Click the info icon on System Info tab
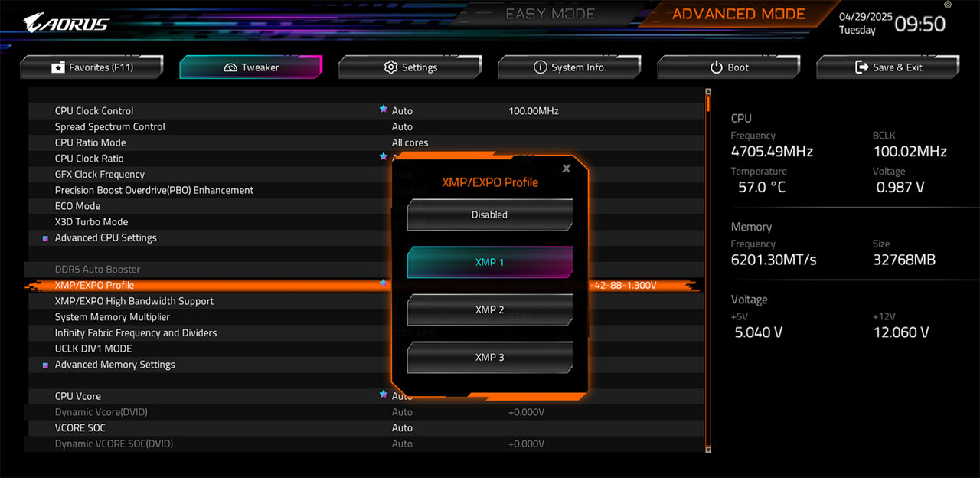 [540, 67]
